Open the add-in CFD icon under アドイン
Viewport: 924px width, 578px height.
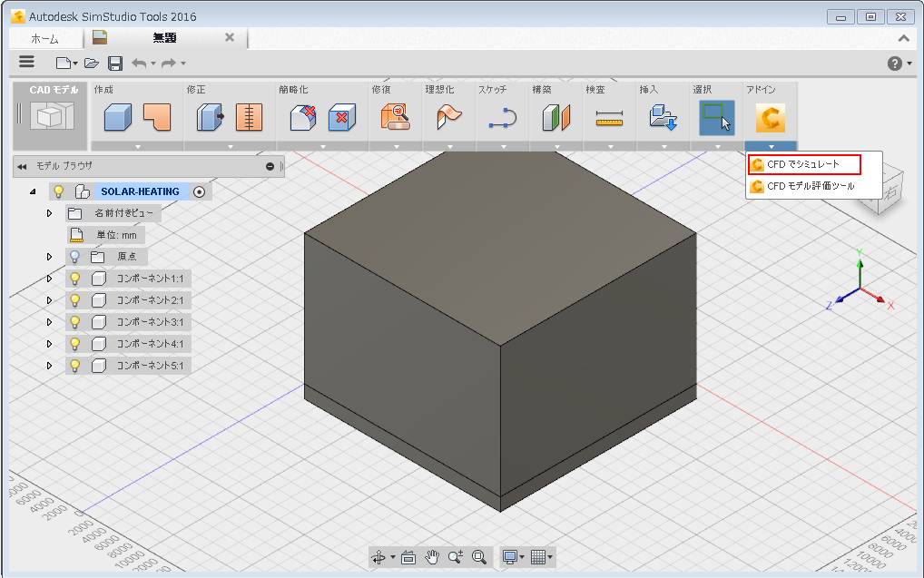[x=770, y=118]
